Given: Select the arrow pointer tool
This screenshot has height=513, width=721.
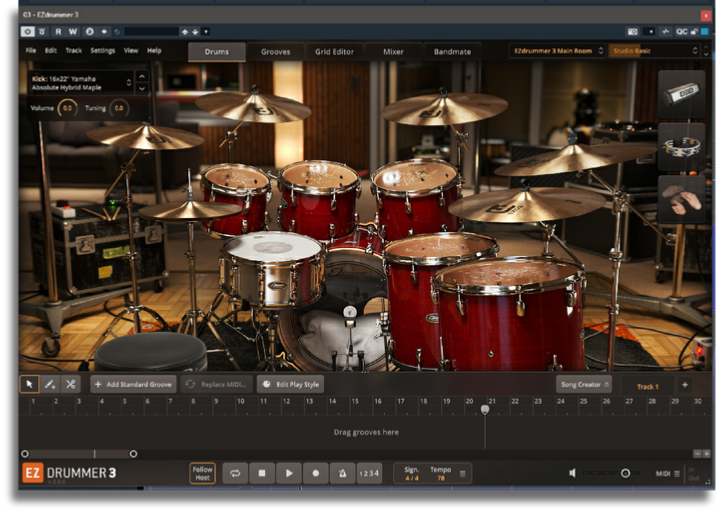Looking at the screenshot, I should coord(29,384).
